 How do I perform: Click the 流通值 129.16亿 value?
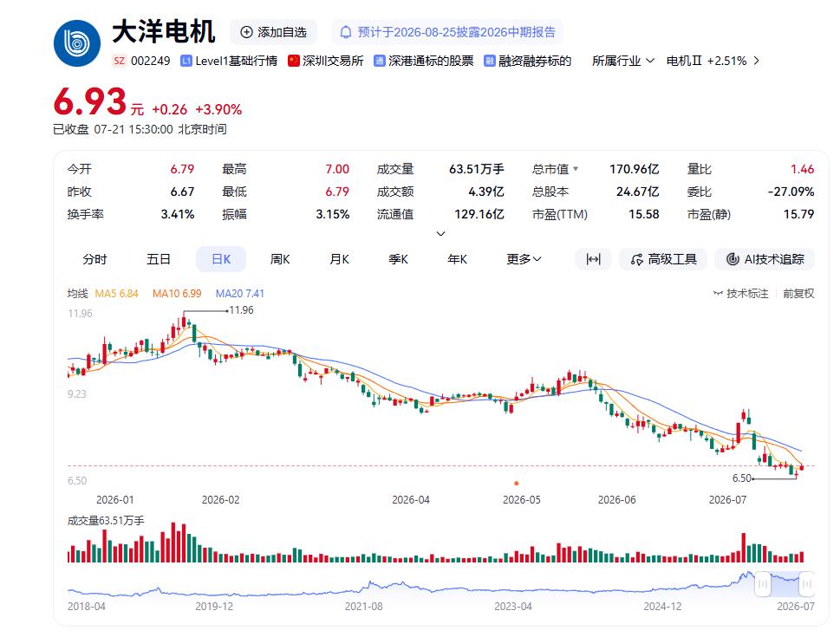[479, 214]
